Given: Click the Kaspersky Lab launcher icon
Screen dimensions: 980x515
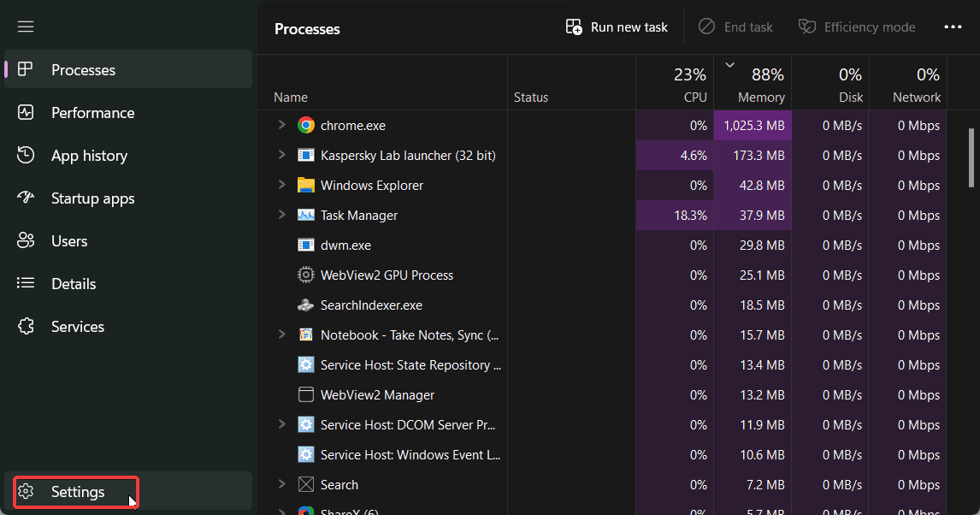Looking at the screenshot, I should click(305, 155).
